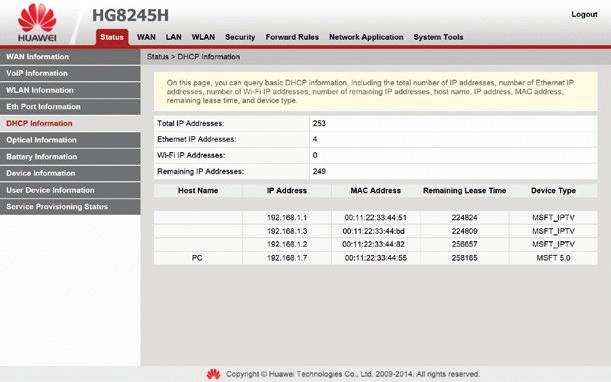The height and width of the screenshot is (382, 611).
Task: Click lease time value 258165
Action: click(464, 258)
